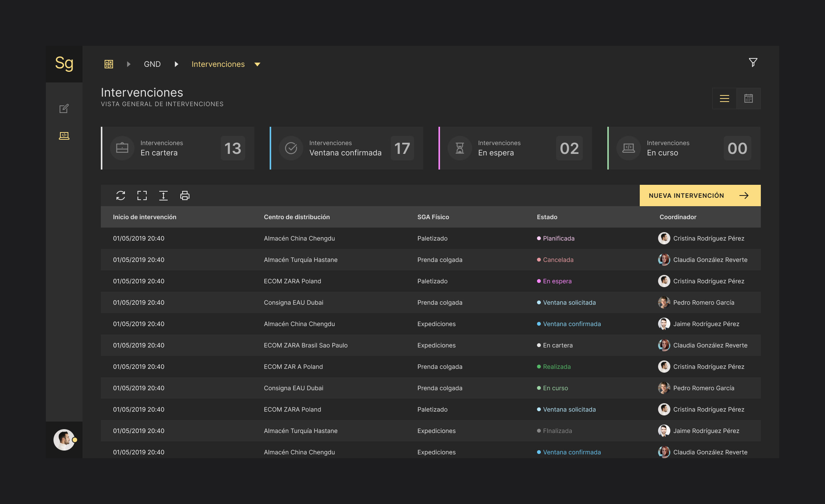Select the En cartera status in table
Image resolution: width=825 pixels, height=504 pixels.
point(555,345)
